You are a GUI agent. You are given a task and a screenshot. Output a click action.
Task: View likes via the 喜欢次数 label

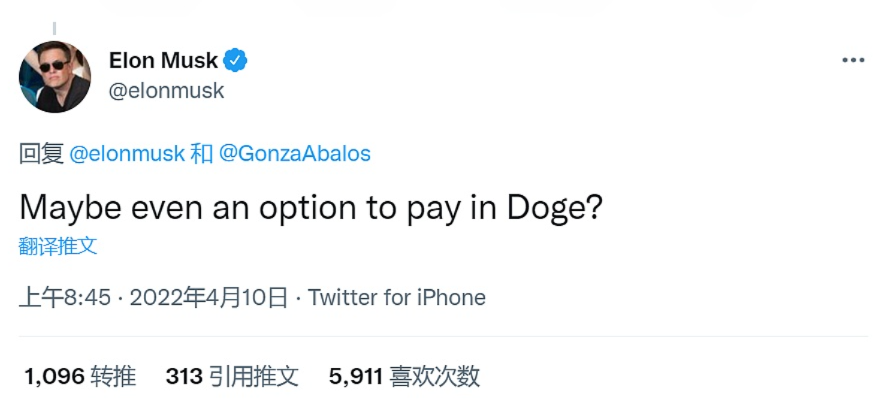[x=435, y=376]
